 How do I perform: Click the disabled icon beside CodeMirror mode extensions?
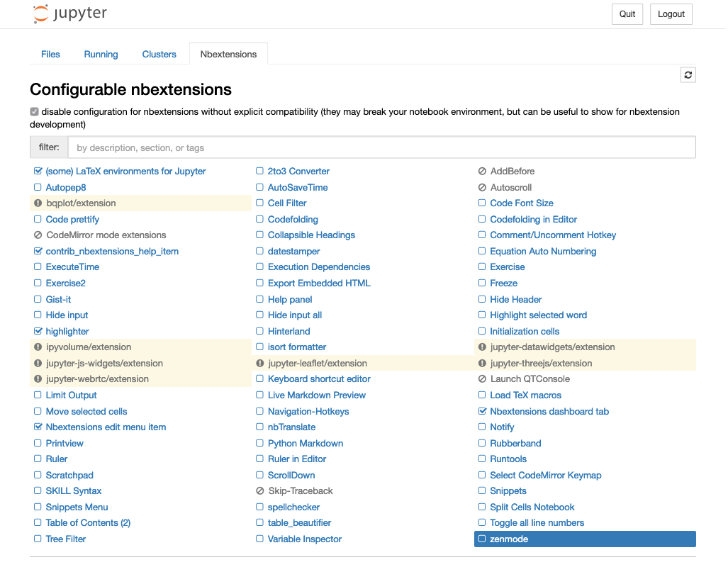pyautogui.click(x=38, y=235)
